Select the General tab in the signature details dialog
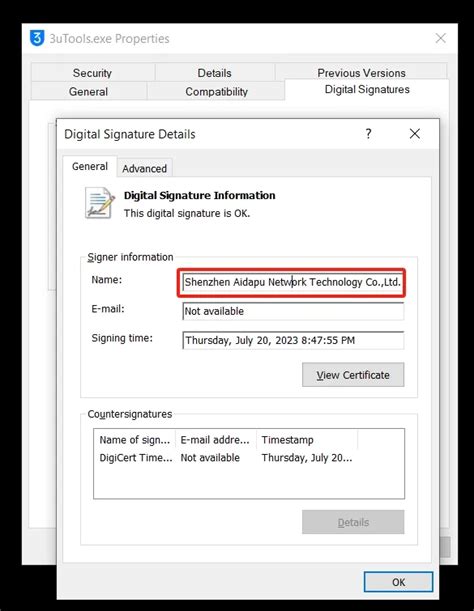Viewport: 474px width, 611px height. pyautogui.click(x=90, y=166)
